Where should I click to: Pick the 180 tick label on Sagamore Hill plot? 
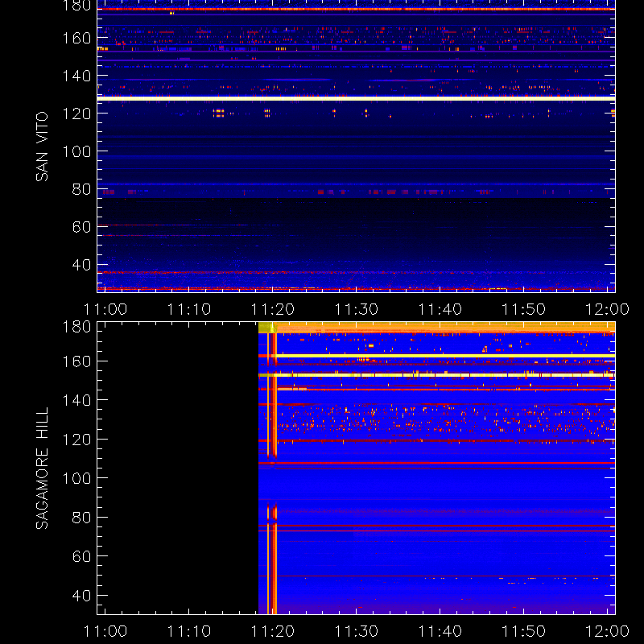[x=76, y=327]
